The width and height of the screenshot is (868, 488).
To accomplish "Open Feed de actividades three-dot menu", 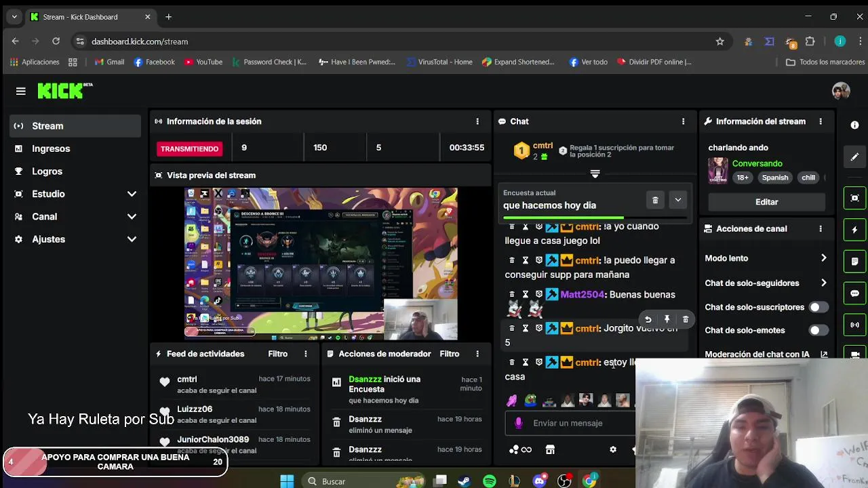I will [306, 354].
